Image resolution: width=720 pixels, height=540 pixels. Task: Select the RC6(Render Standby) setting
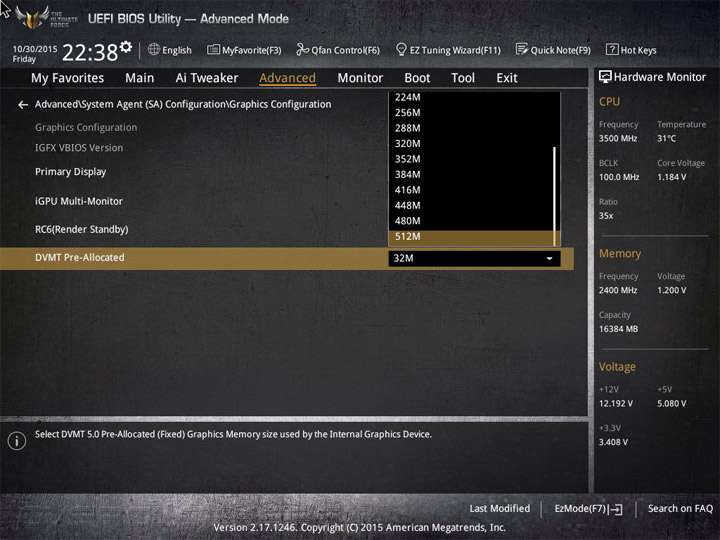click(82, 229)
